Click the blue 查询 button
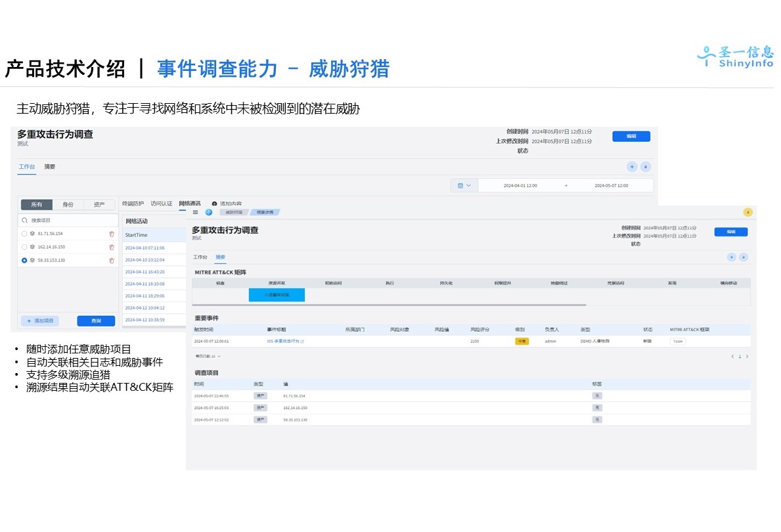781x532 pixels. [96, 321]
